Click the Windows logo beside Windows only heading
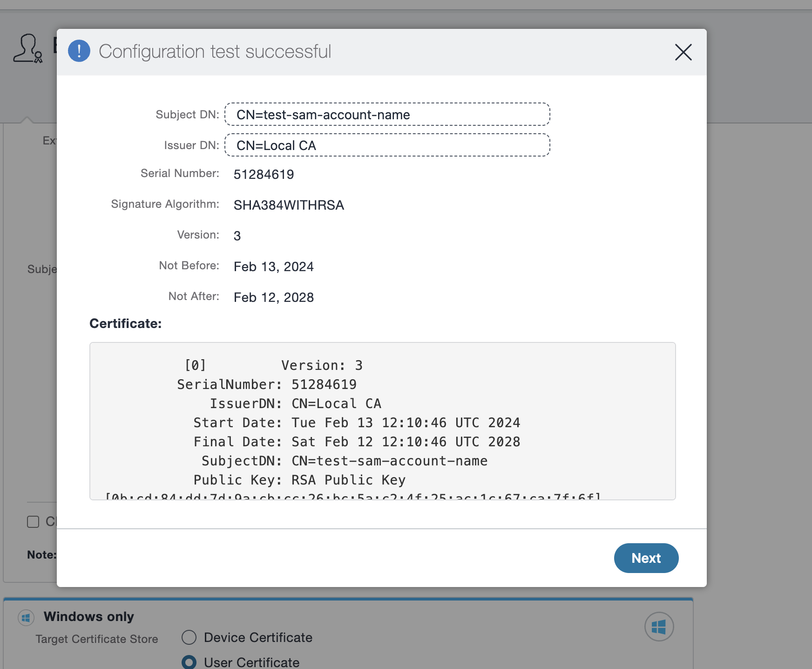Image resolution: width=812 pixels, height=669 pixels. tap(26, 617)
